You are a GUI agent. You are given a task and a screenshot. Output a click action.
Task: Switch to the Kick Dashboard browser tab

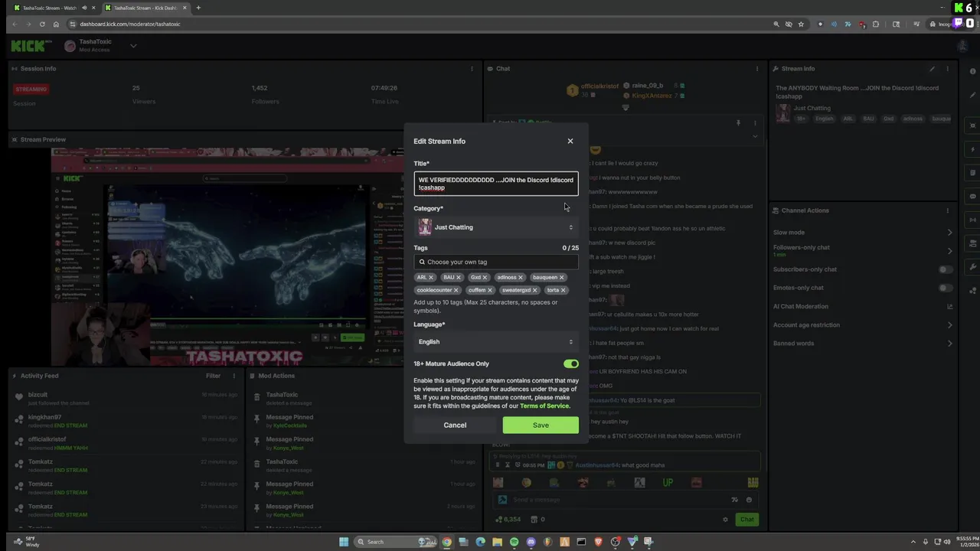(145, 8)
